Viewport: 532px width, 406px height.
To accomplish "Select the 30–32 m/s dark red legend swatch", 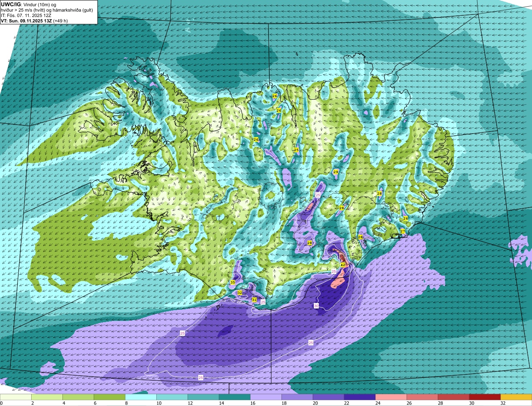I will tap(485, 397).
